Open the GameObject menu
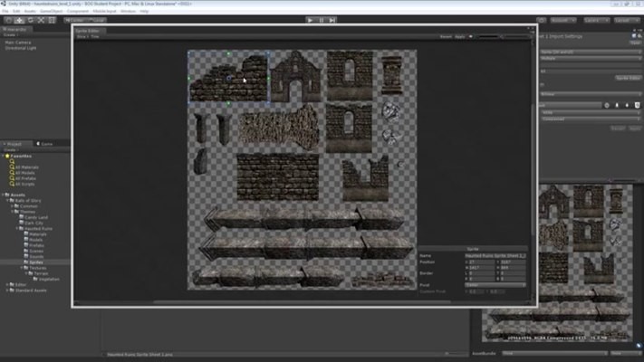Image resolution: width=644 pixels, height=362 pixels. pos(51,11)
